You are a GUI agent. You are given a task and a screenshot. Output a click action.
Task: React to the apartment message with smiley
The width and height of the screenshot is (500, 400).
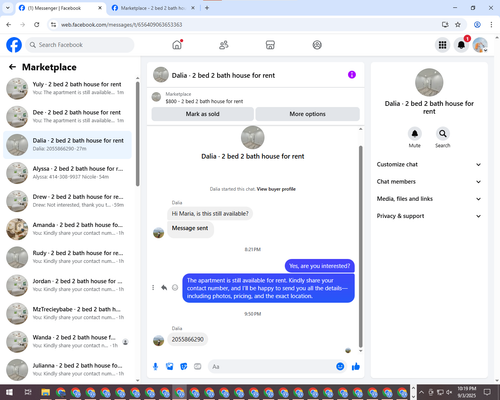coord(175,287)
